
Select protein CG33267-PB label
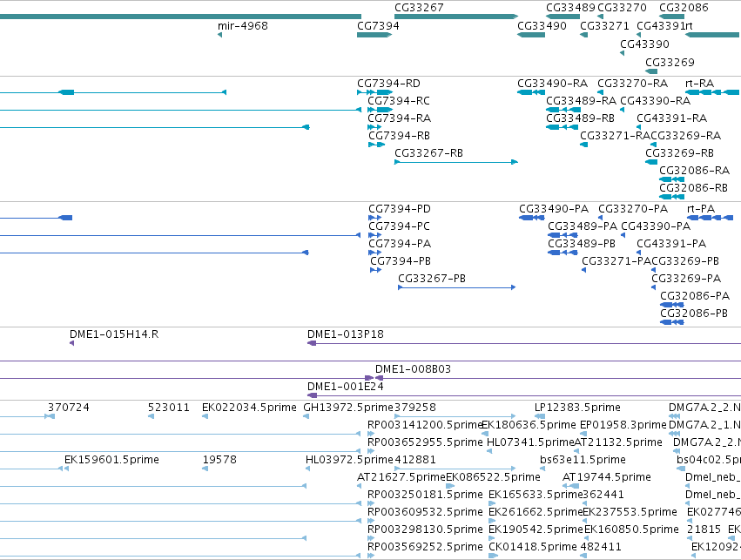[432, 279]
